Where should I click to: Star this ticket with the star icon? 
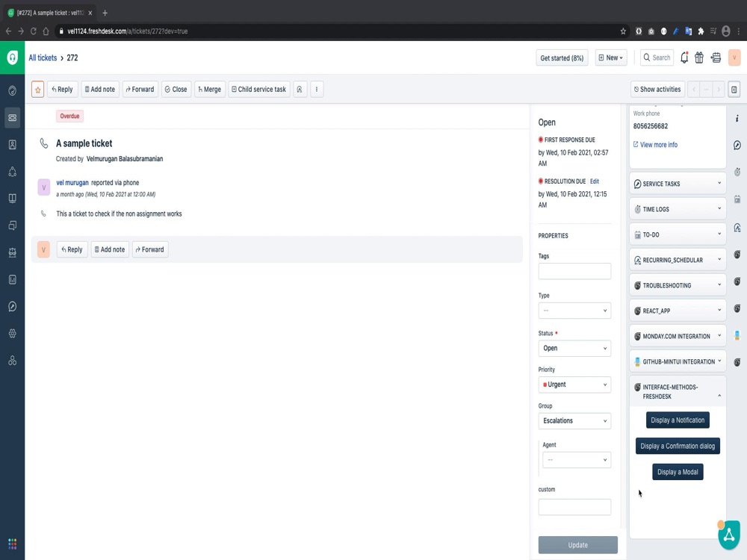tap(37, 90)
